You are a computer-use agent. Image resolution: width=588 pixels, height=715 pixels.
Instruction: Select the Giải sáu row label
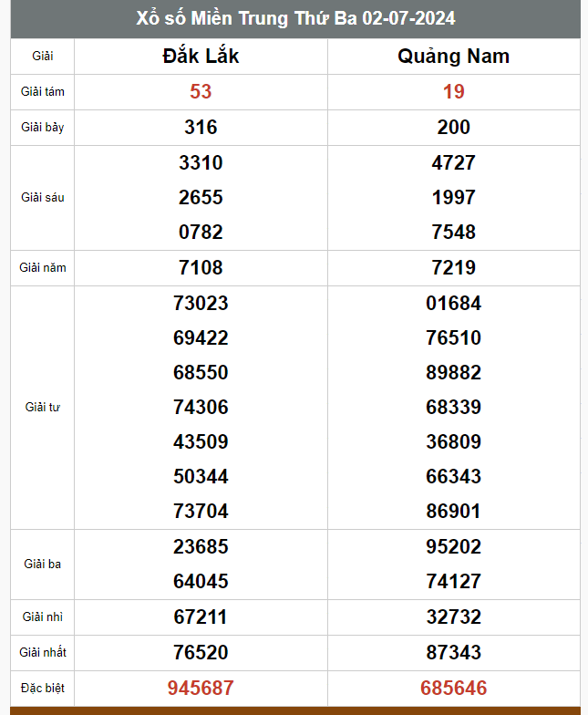coord(42,197)
